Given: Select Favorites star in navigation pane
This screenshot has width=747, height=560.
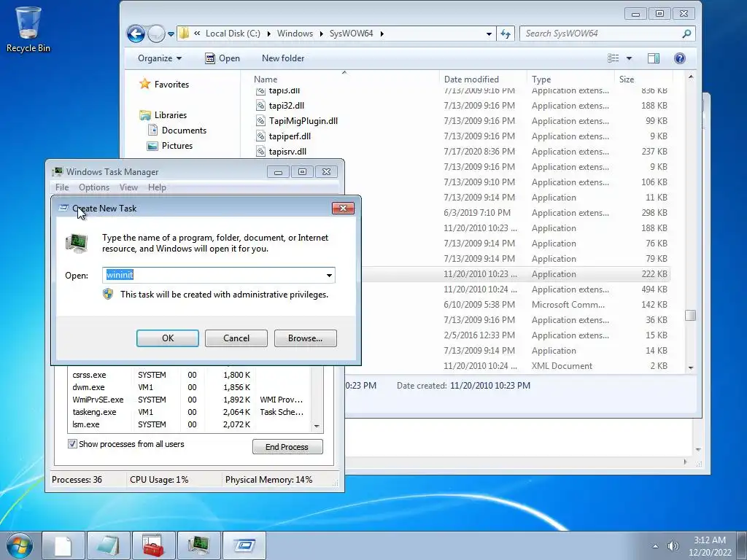Looking at the screenshot, I should [145, 84].
